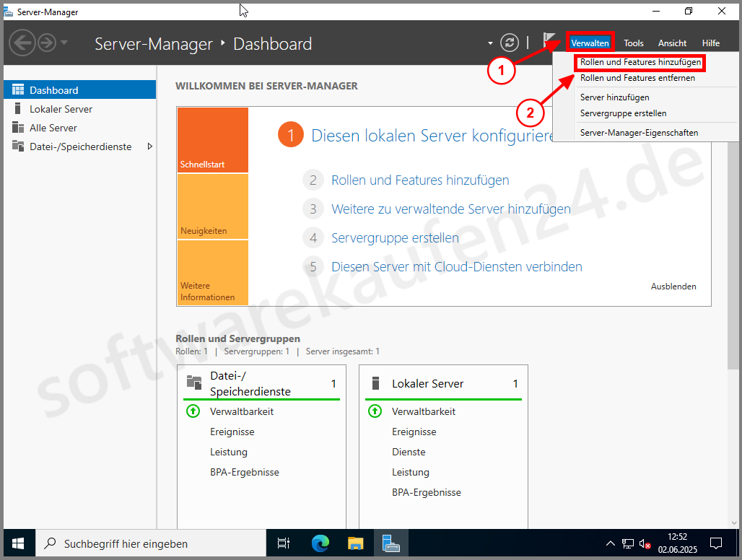Click Lokaler Server tile server icon
Image resolution: width=742 pixels, height=560 pixels.
coord(376,383)
